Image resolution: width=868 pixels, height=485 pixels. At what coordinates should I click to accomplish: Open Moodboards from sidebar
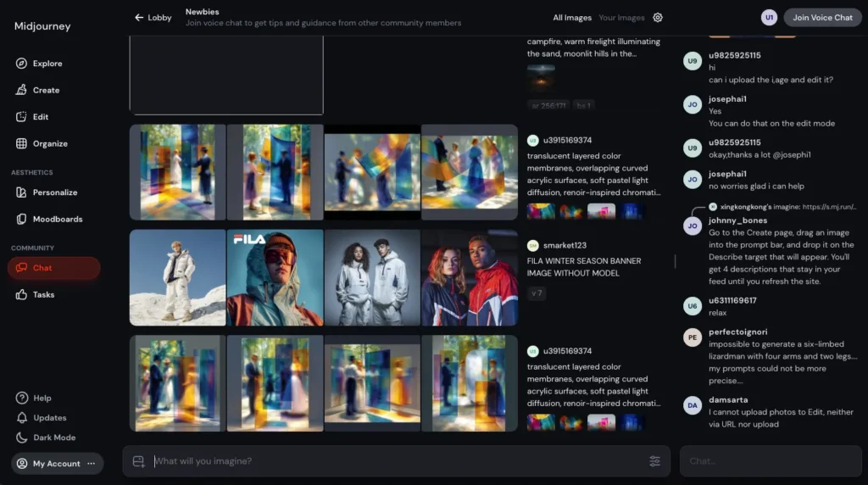coord(57,219)
